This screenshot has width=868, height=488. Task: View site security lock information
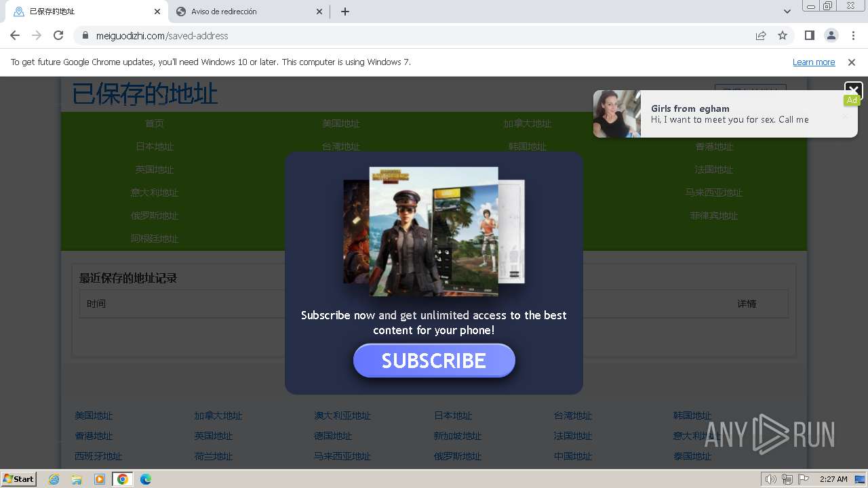coord(85,35)
